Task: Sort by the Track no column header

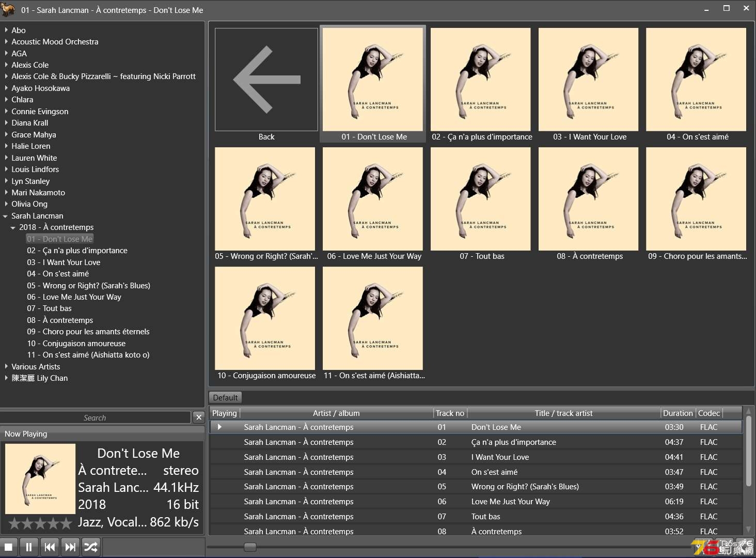Action: click(450, 413)
